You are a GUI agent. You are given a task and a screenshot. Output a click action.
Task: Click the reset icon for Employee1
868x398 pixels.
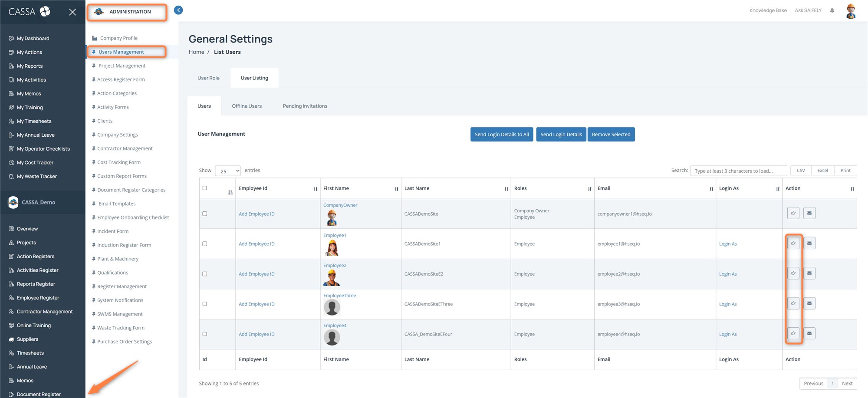(x=793, y=243)
